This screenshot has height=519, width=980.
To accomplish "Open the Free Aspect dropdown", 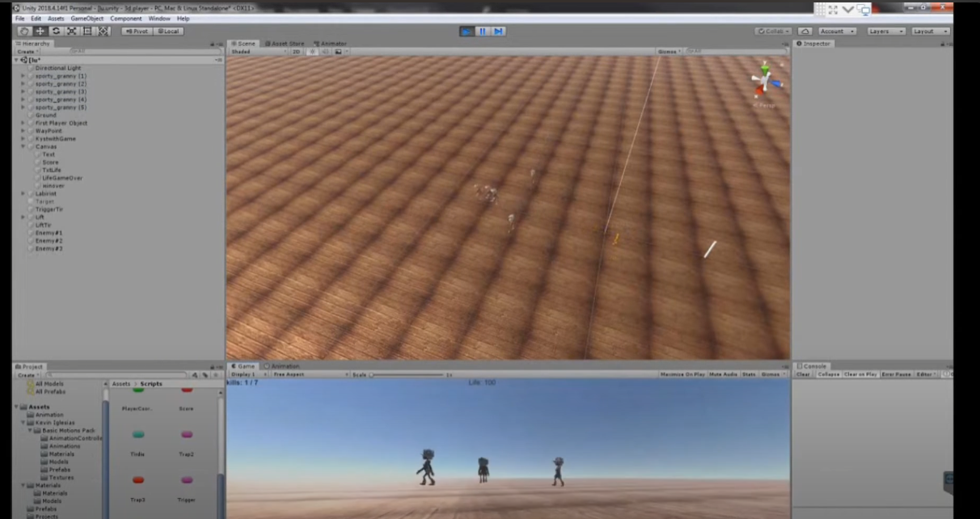I will pyautogui.click(x=309, y=374).
